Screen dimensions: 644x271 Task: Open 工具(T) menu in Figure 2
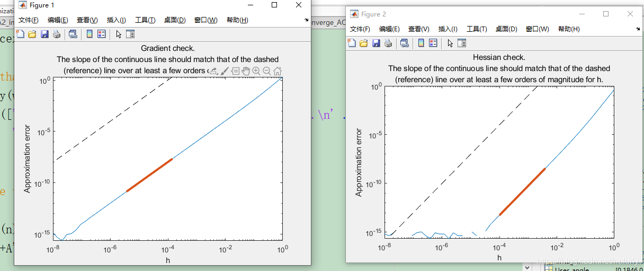coord(477,29)
